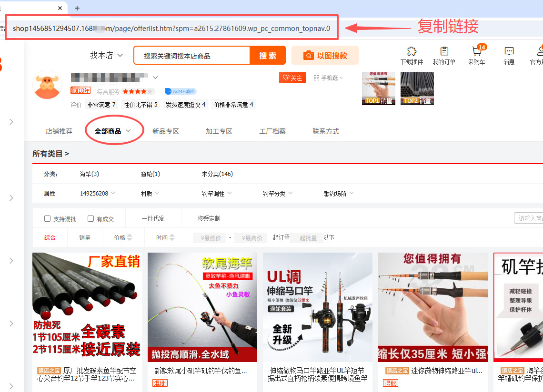Click the ¥最高价 price input

[250, 238]
